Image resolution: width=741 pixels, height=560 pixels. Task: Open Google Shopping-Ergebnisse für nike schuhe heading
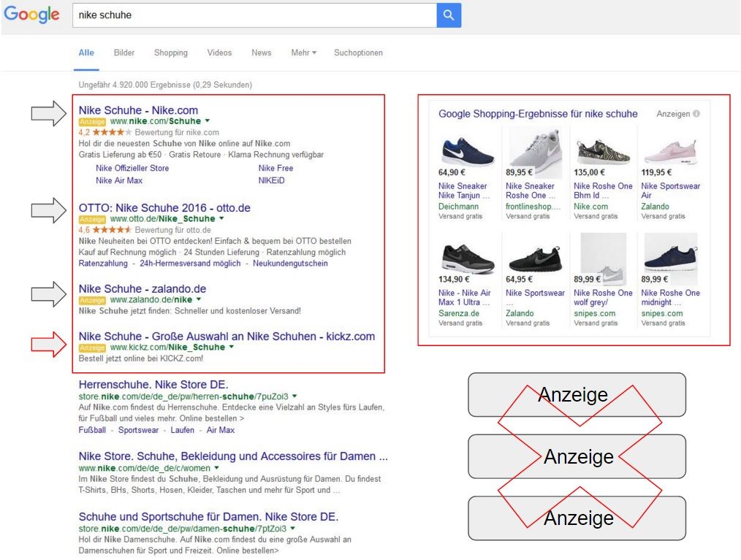pyautogui.click(x=538, y=114)
